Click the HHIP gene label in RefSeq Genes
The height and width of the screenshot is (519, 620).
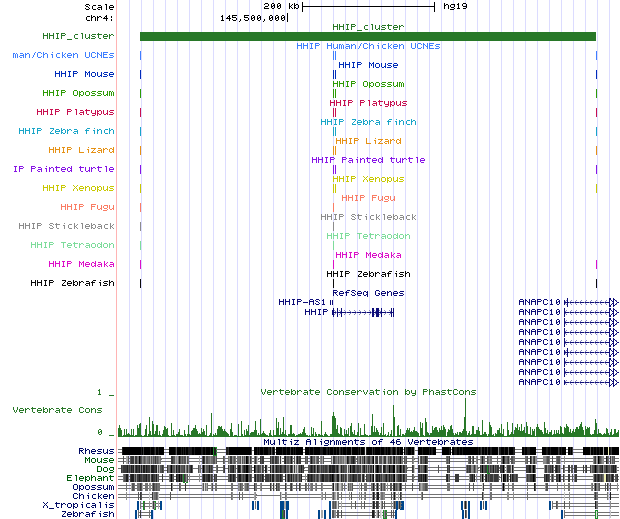(x=316, y=312)
